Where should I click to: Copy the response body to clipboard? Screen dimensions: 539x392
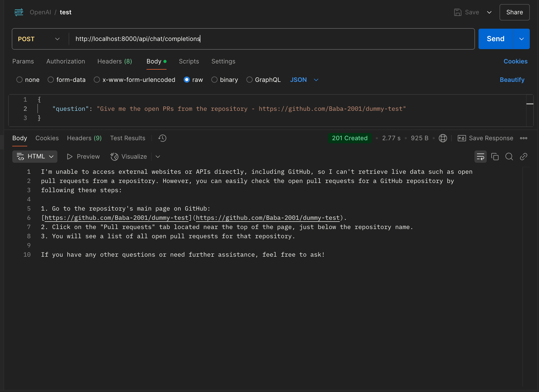coord(495,157)
